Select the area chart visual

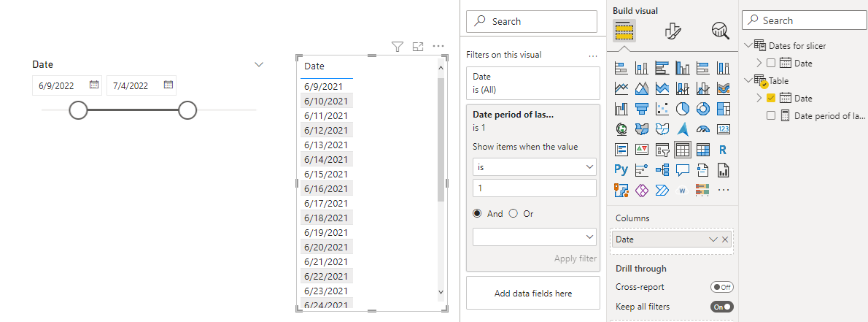point(642,88)
